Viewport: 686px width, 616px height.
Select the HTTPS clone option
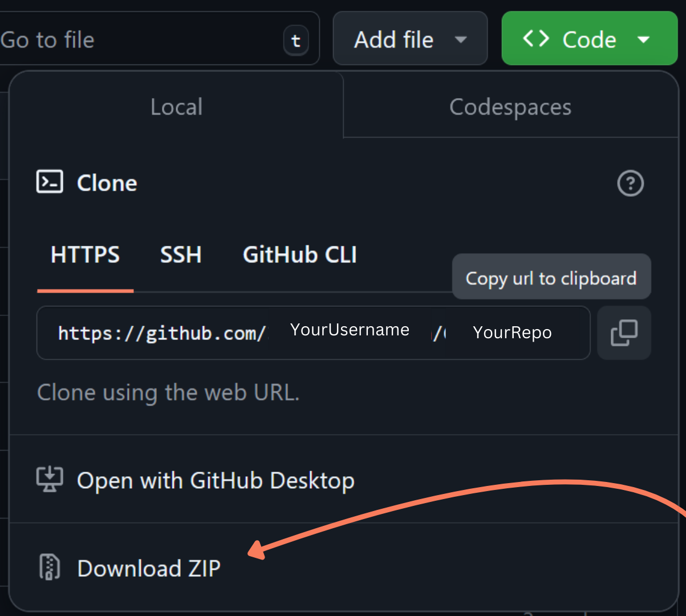click(x=85, y=255)
